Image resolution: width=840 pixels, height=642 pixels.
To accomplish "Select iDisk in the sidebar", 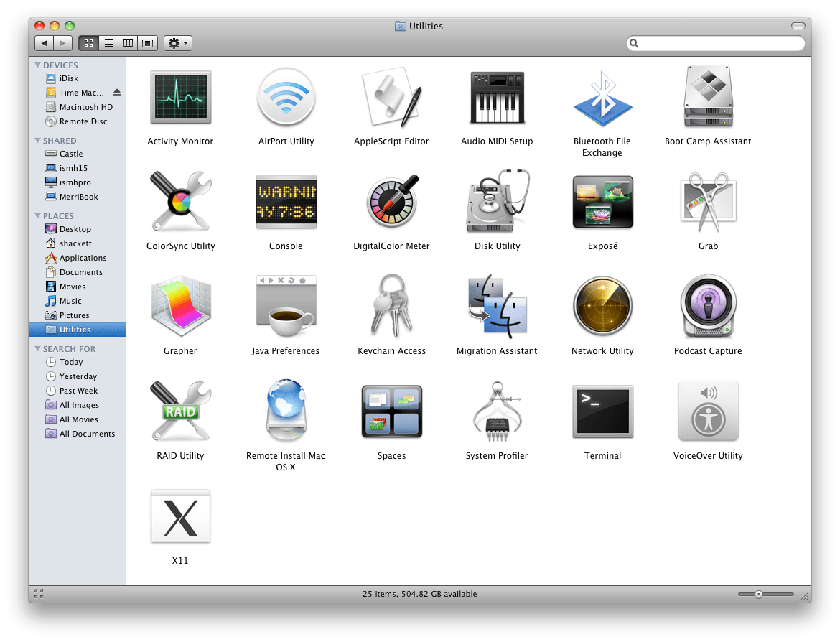I will click(x=77, y=78).
